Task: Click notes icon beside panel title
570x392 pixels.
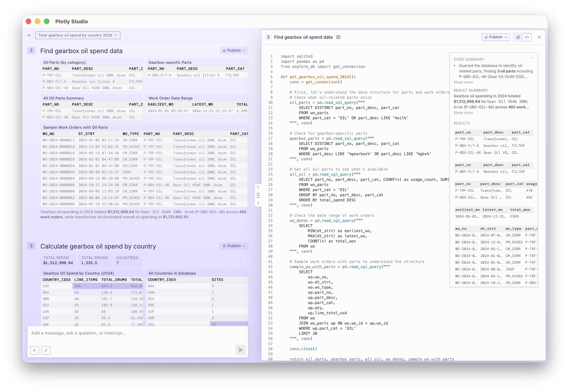Action: coord(338,37)
